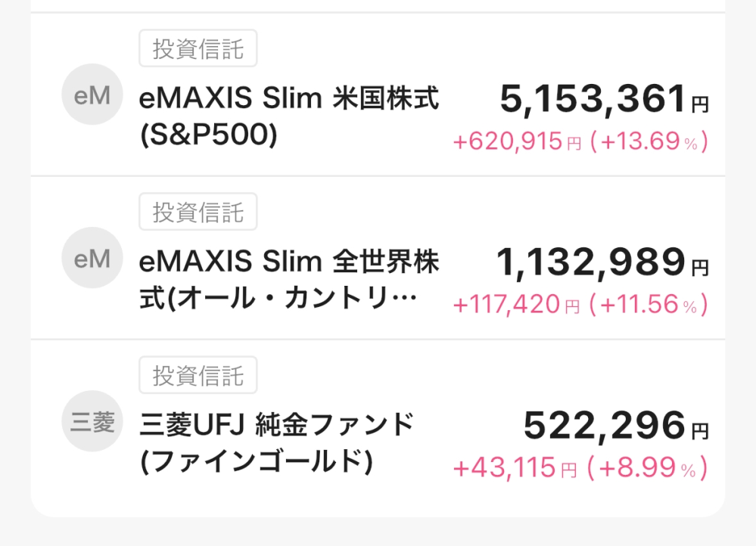Select the 1,132,989円 valuation amount
Viewport: 756px width, 546px height.
click(602, 263)
